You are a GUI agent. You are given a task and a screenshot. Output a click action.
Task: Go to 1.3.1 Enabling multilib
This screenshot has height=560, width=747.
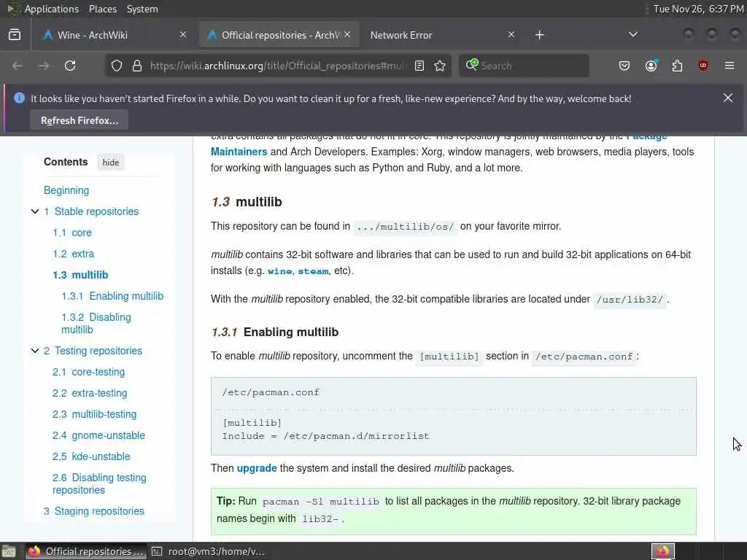coord(112,296)
